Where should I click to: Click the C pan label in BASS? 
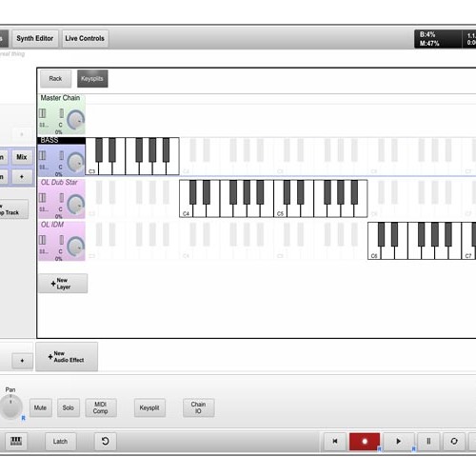(61, 168)
